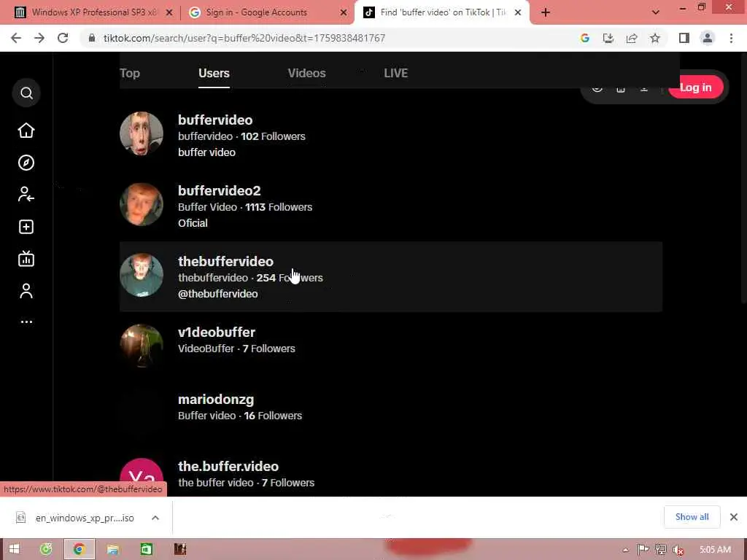Viewport: 747px width, 560px height.
Task: Close the Google Accounts sign-in tab
Action: (344, 13)
